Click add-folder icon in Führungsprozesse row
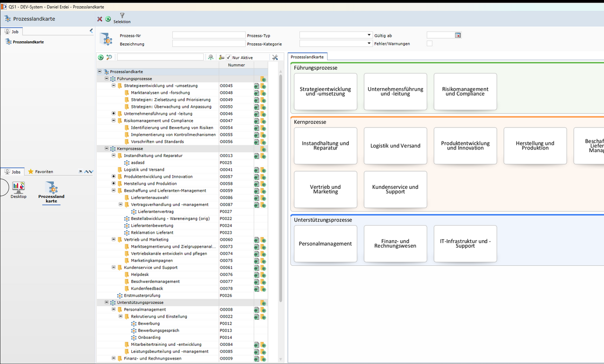The width and height of the screenshot is (604, 364). tap(263, 79)
